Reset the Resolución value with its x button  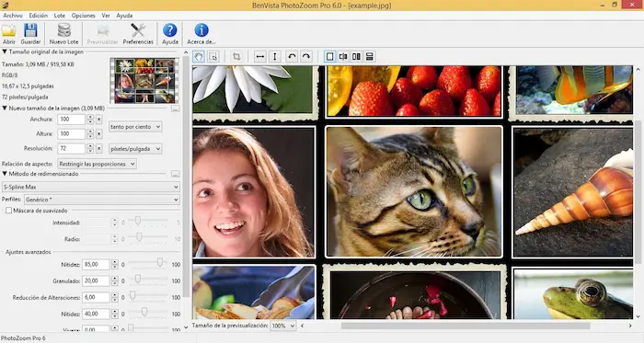point(99,149)
